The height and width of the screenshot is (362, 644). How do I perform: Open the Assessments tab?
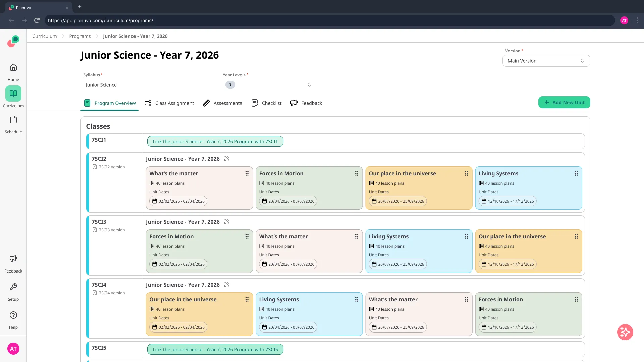coord(228,103)
